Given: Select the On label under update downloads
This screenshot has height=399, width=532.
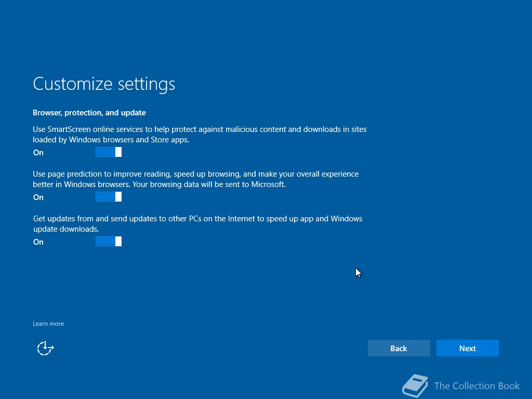Looking at the screenshot, I should [38, 242].
